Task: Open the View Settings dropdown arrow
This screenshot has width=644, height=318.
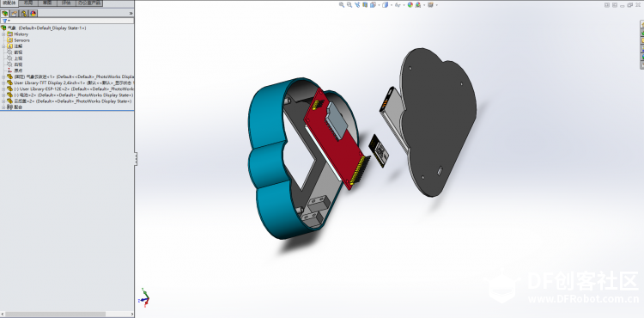Action: point(436,5)
